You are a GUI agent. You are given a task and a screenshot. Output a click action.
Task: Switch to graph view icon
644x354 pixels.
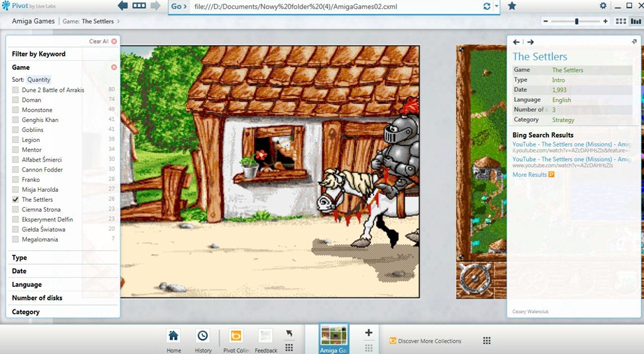636,21
